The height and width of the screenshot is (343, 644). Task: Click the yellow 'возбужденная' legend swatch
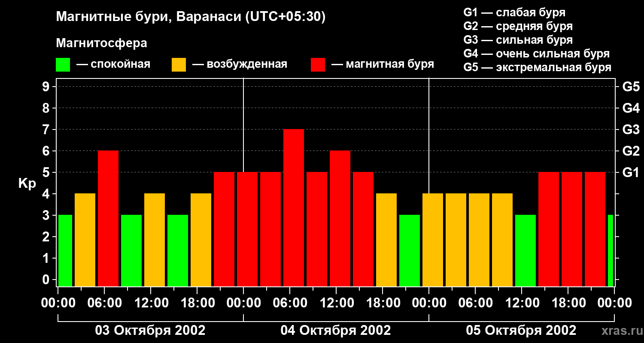[x=179, y=65]
